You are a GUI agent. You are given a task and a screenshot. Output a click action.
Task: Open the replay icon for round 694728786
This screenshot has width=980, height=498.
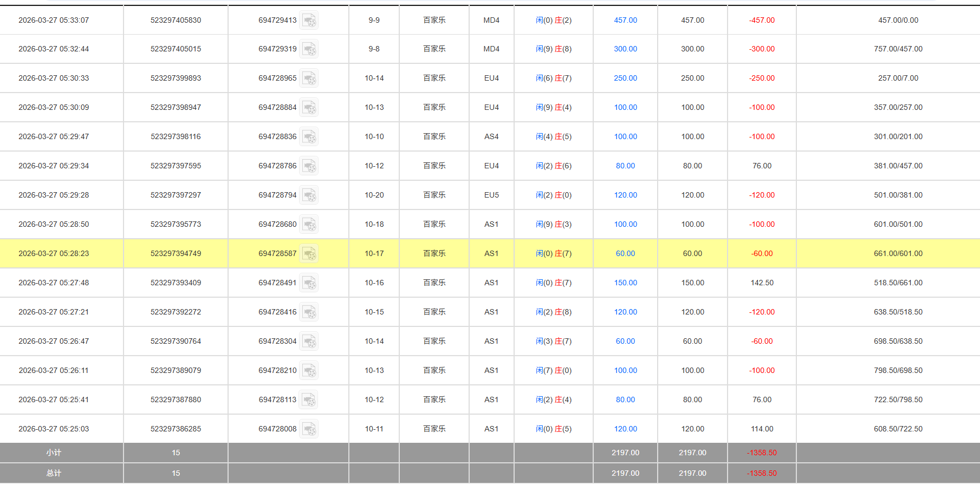click(x=309, y=166)
